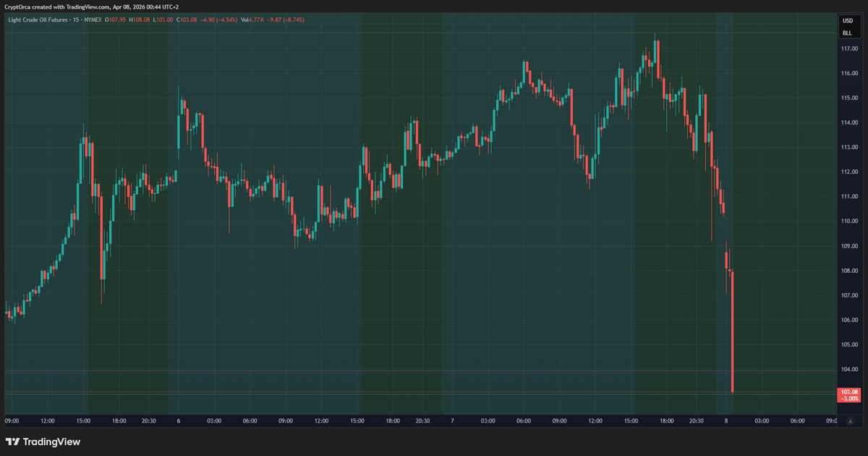Click the 109.00 price axis label
This screenshot has width=868, height=456.
point(849,246)
